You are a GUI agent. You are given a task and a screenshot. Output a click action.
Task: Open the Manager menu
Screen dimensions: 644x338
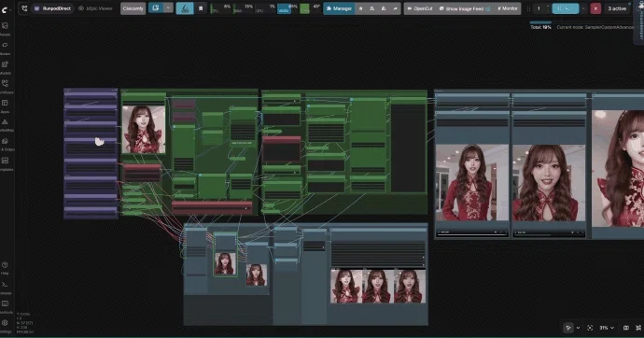339,8
